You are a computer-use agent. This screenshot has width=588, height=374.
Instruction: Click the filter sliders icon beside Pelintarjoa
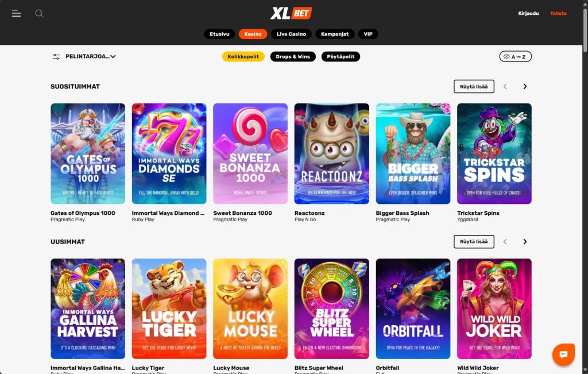point(56,57)
